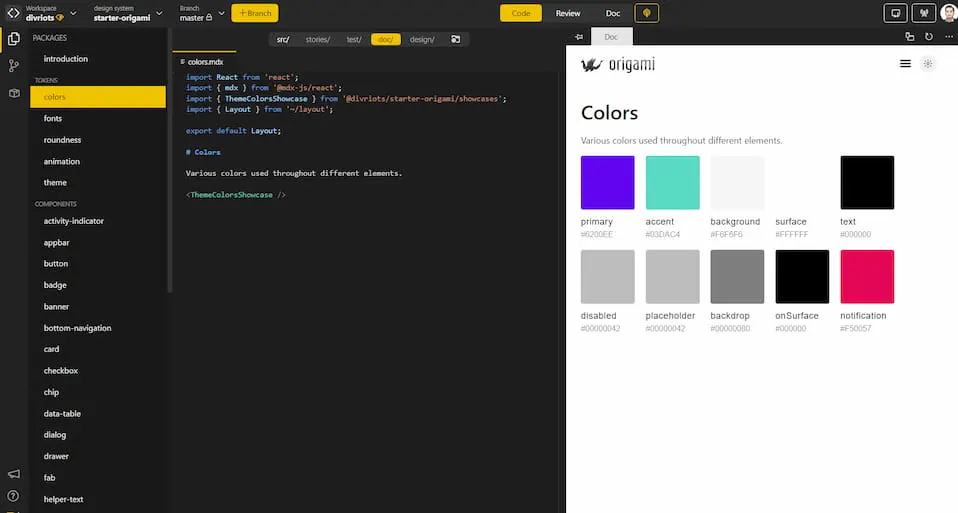The width and height of the screenshot is (958, 513).
Task: Click the packages cube icon in sidebar
Action: [14, 93]
